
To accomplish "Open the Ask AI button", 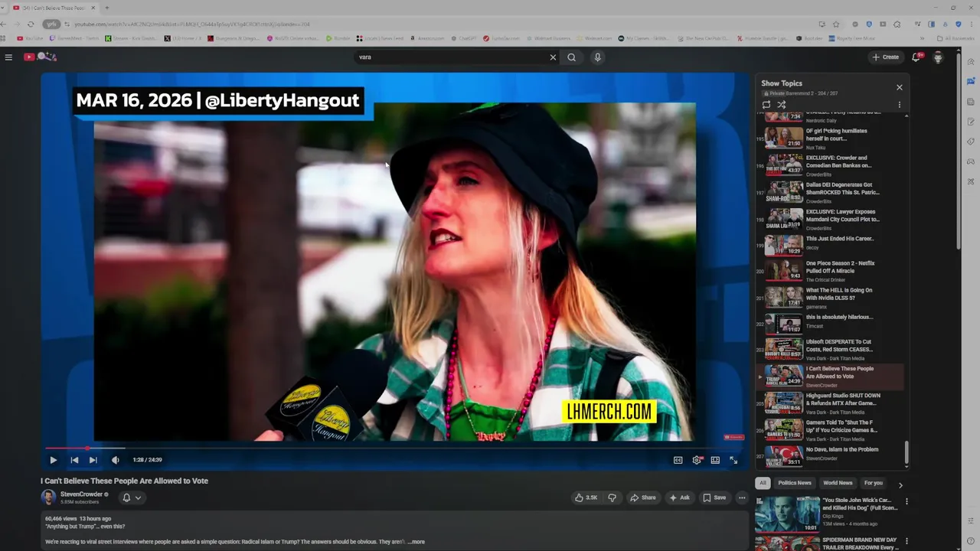I will (x=679, y=497).
